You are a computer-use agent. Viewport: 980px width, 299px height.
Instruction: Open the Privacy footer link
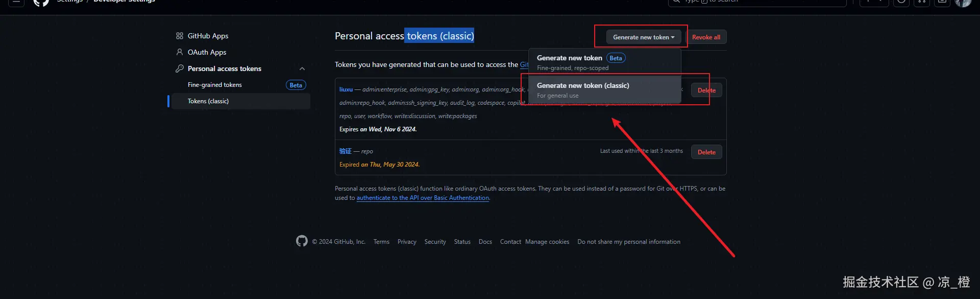(407, 242)
